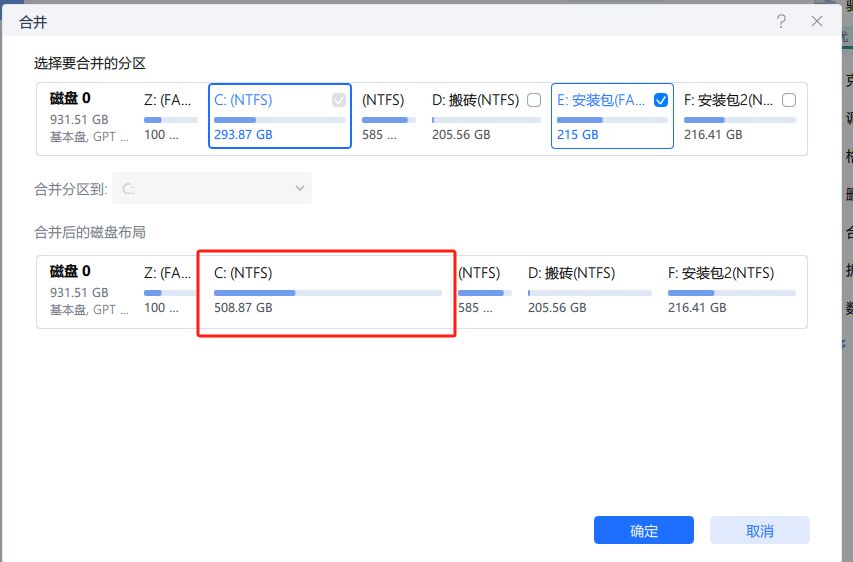Click usage bar of merged 508.87 GB partition
Viewport: 853px width, 562px height.
(327, 293)
